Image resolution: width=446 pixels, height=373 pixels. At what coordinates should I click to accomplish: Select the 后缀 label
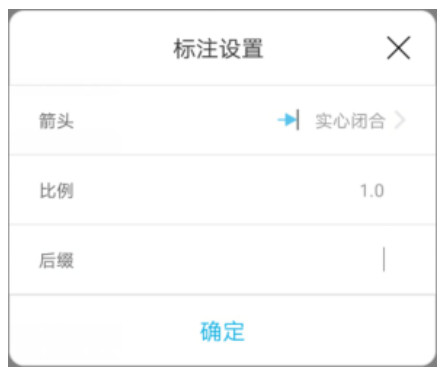point(56,260)
